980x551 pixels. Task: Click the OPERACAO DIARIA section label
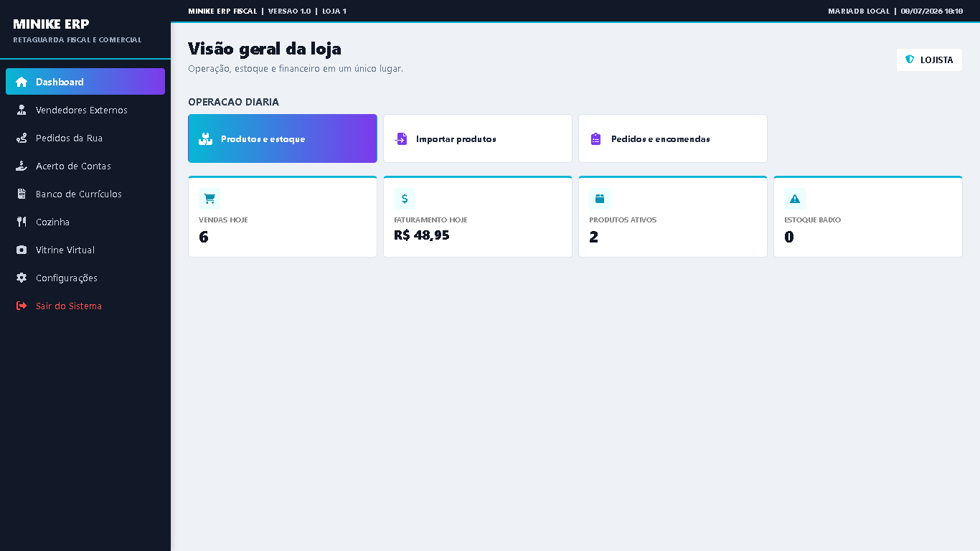[233, 102]
